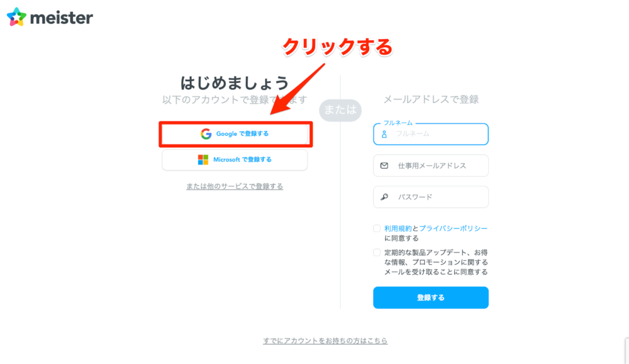Open また は他のサービスで登録する link

point(235,187)
